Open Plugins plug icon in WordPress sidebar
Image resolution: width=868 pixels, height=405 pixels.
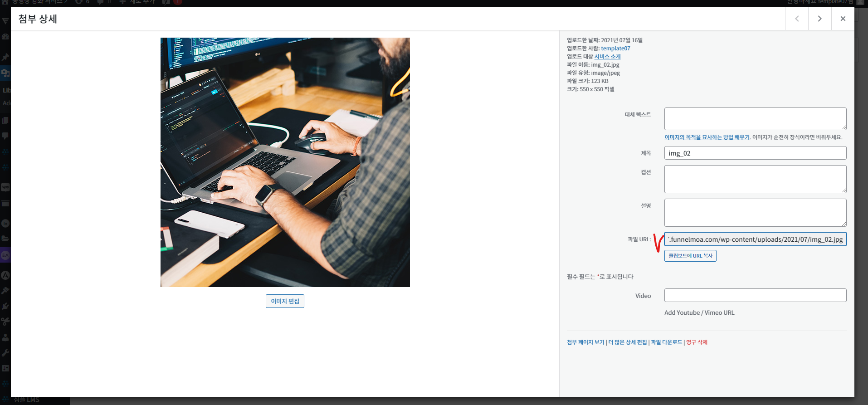[x=5, y=306]
